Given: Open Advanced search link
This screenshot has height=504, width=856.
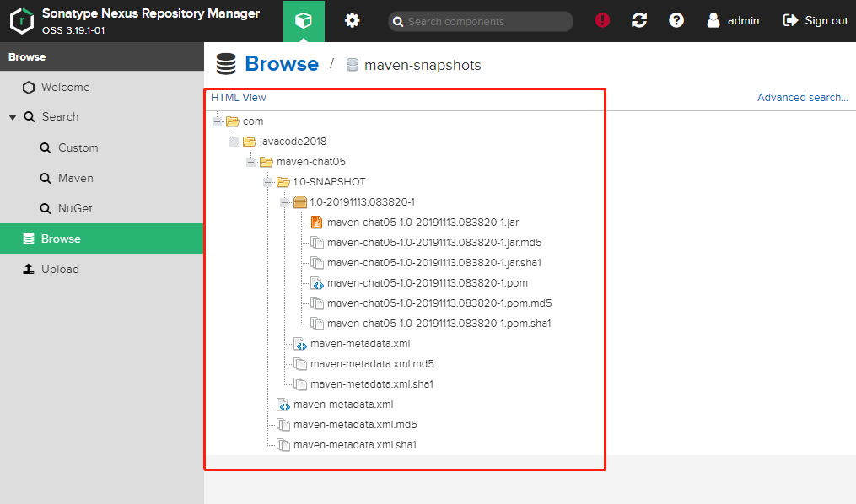Looking at the screenshot, I should point(803,98).
